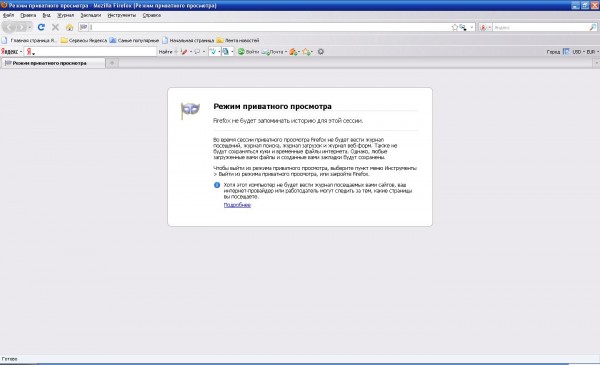Open the Журнал menu
Screen dimensions: 600x365
[x=65, y=15]
